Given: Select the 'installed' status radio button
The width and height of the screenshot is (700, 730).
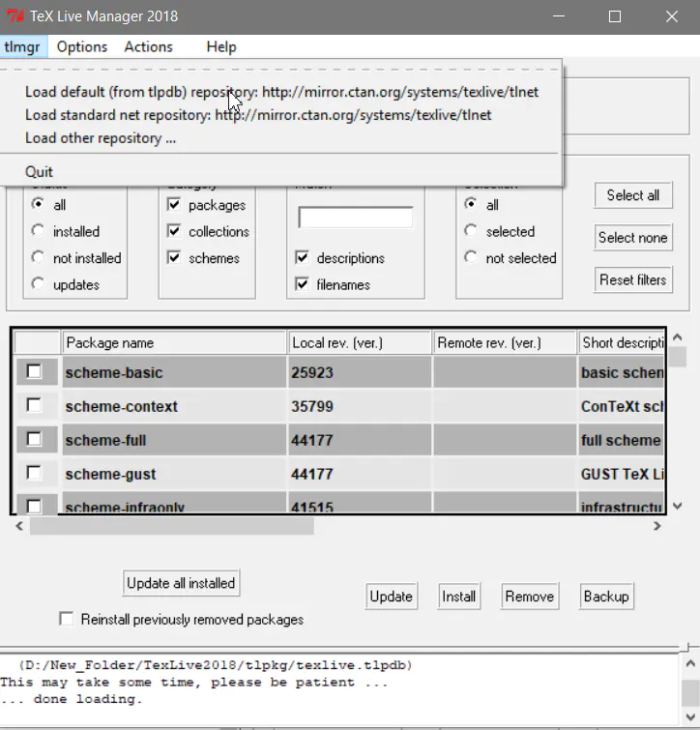Looking at the screenshot, I should 38,231.
